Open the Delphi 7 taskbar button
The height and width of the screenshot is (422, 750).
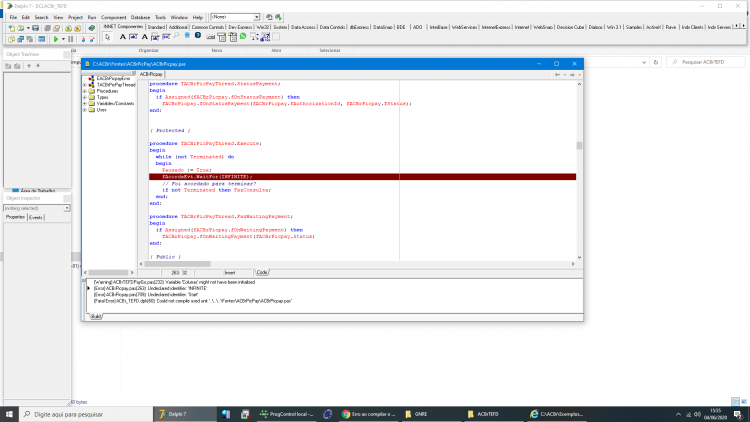tap(185, 414)
